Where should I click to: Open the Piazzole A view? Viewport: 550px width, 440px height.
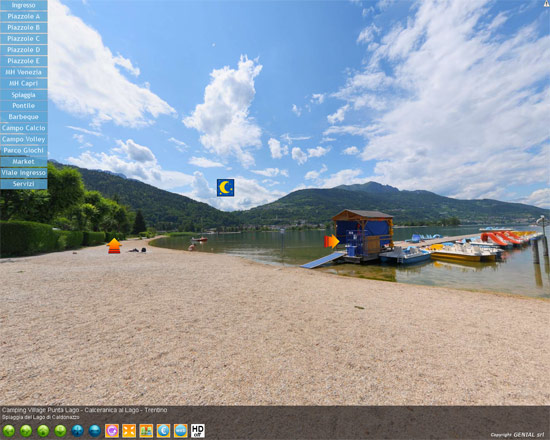point(24,16)
